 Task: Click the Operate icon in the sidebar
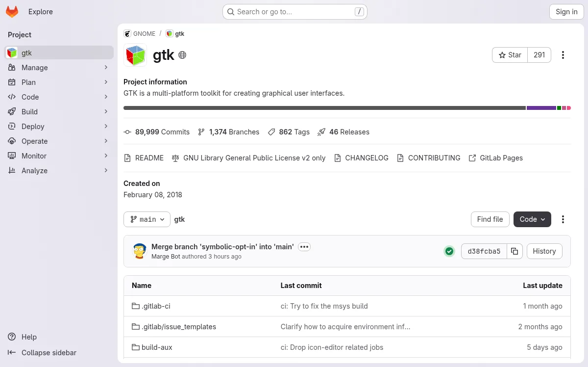point(12,141)
